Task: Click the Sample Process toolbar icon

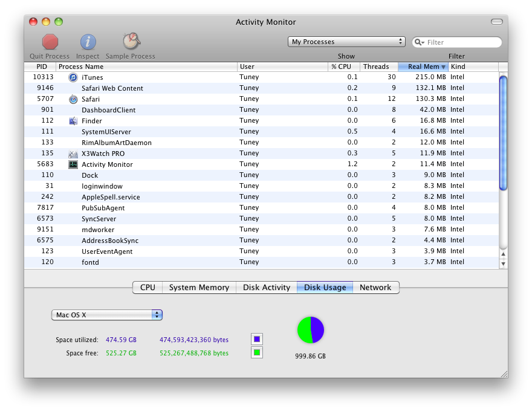Action: (131, 41)
